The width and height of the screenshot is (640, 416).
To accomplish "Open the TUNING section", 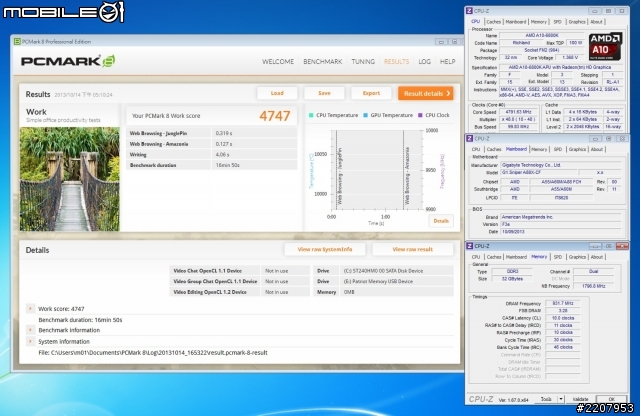I will click(x=363, y=62).
